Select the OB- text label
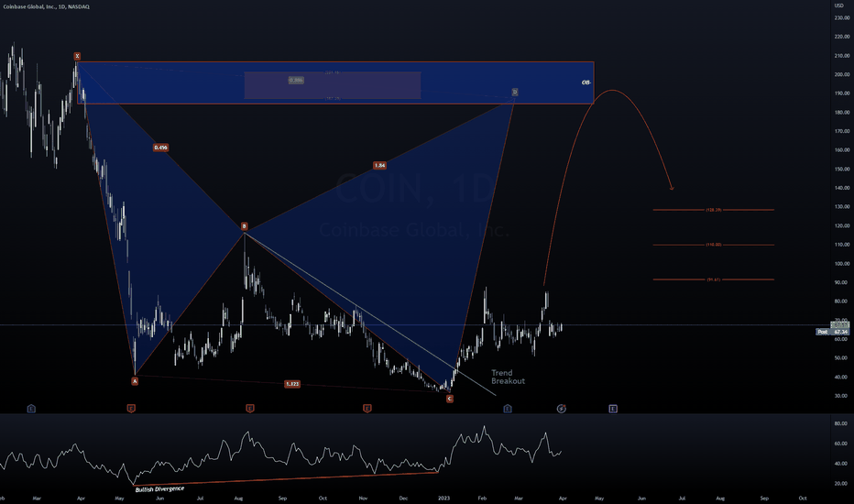 click(x=586, y=82)
